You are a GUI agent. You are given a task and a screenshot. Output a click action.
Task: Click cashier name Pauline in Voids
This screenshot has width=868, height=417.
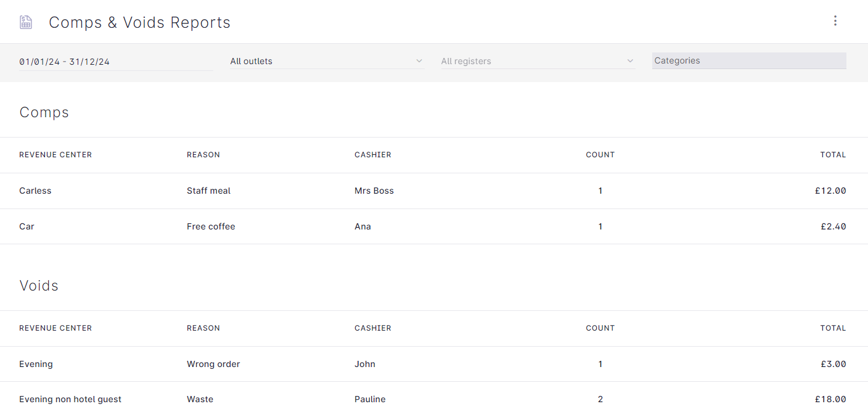pos(370,399)
